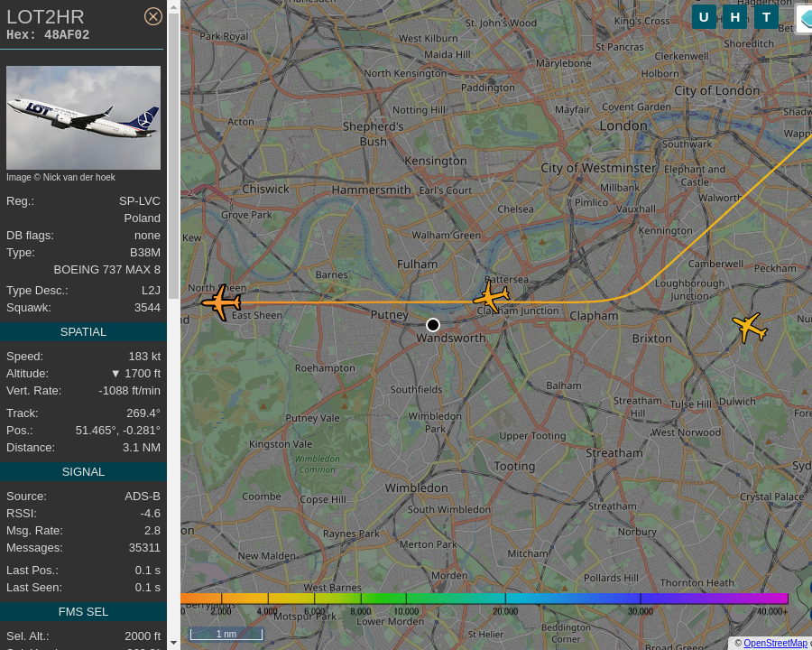Click the U button on the map
The height and width of the screenshot is (650, 812).
point(704,17)
